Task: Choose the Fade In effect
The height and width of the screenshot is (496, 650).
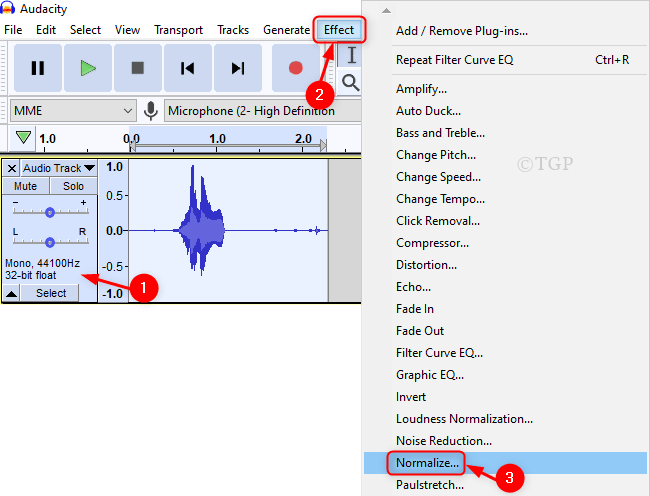Action: [505, 309]
